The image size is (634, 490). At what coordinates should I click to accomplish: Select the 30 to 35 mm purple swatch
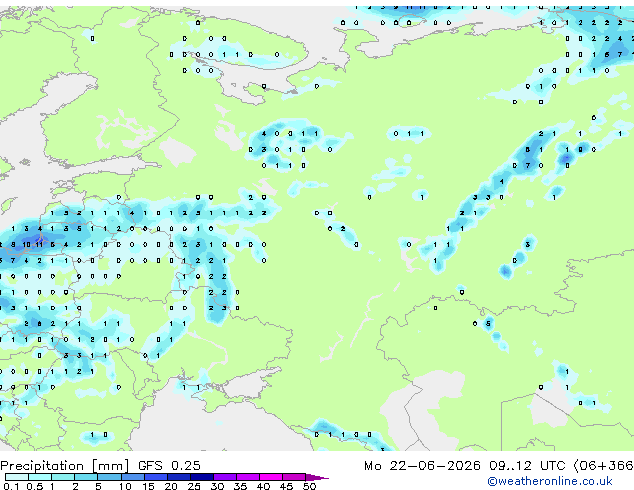tap(225, 477)
